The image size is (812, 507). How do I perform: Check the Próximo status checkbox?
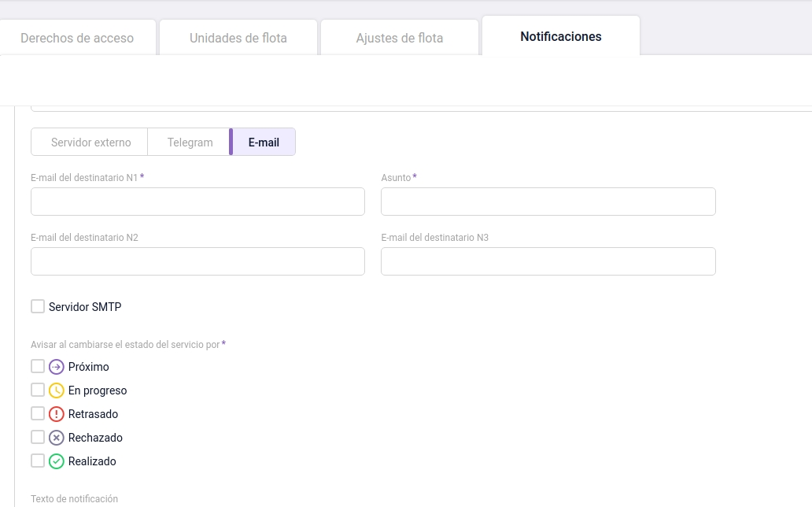(37, 366)
